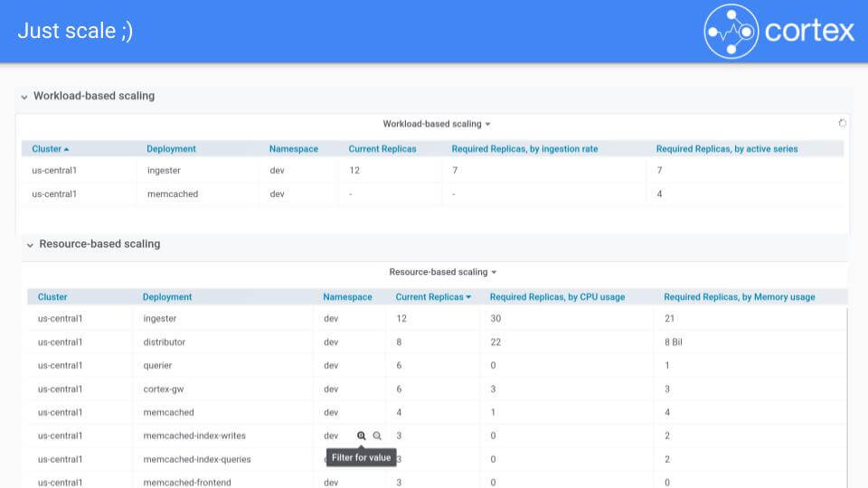Select the memcached-index-writes deployment cell

[x=193, y=436]
